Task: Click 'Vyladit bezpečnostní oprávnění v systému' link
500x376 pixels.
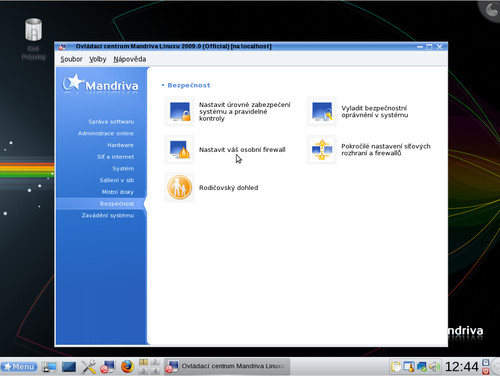Action: (x=375, y=112)
